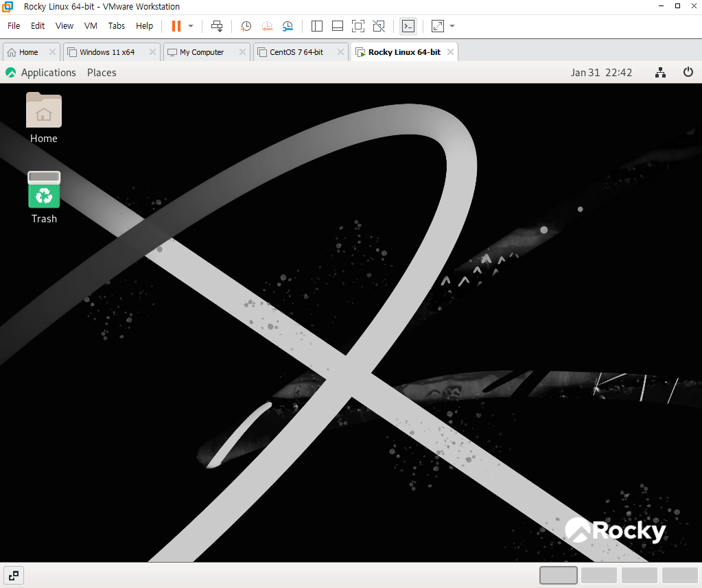
Task: Open the network status icon
Action: tap(660, 73)
